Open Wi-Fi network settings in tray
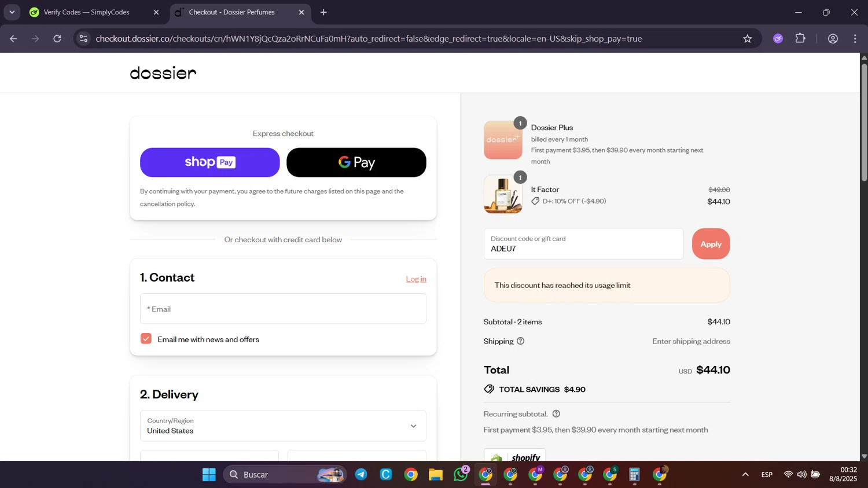The image size is (868, 488). tap(788, 475)
